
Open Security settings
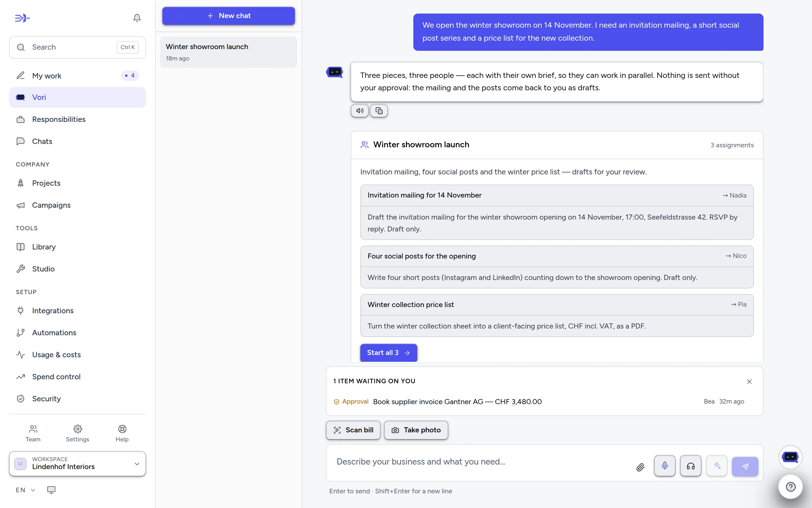(x=78, y=399)
